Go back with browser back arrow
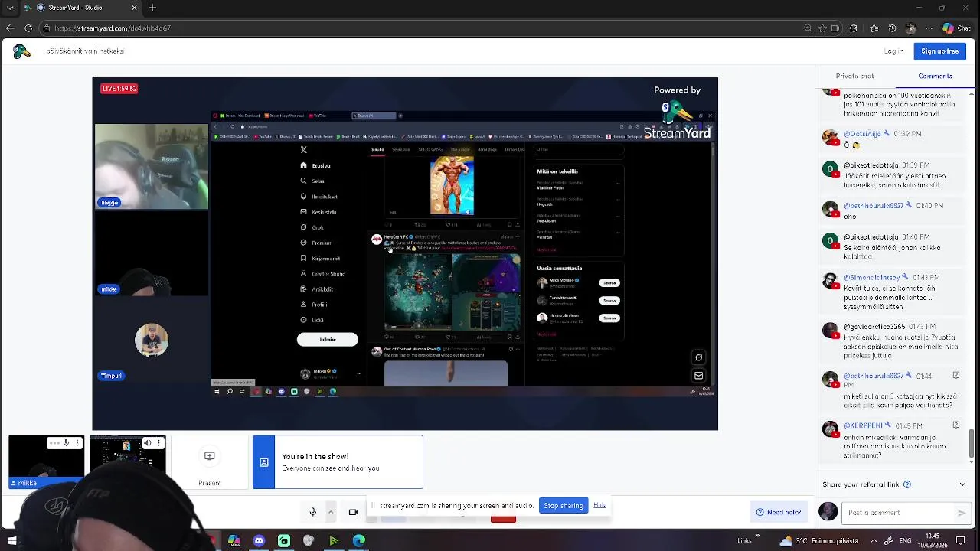 click(x=10, y=28)
